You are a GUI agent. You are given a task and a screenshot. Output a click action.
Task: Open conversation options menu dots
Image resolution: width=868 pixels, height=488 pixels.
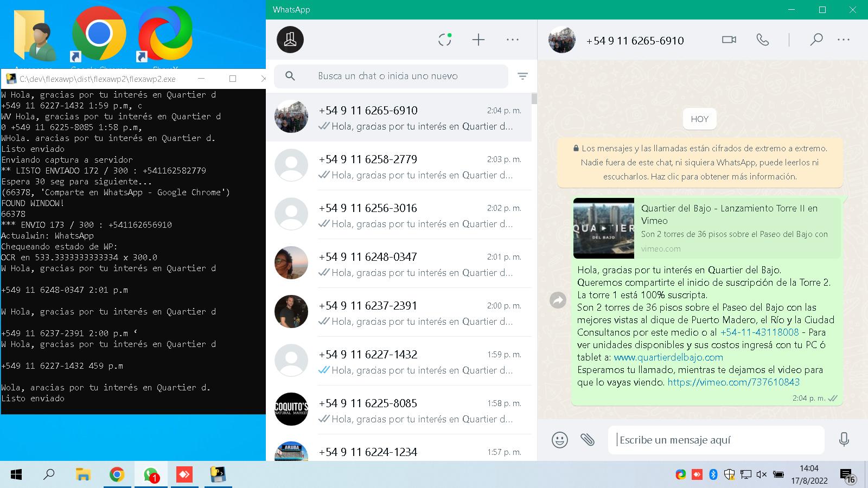pos(844,40)
